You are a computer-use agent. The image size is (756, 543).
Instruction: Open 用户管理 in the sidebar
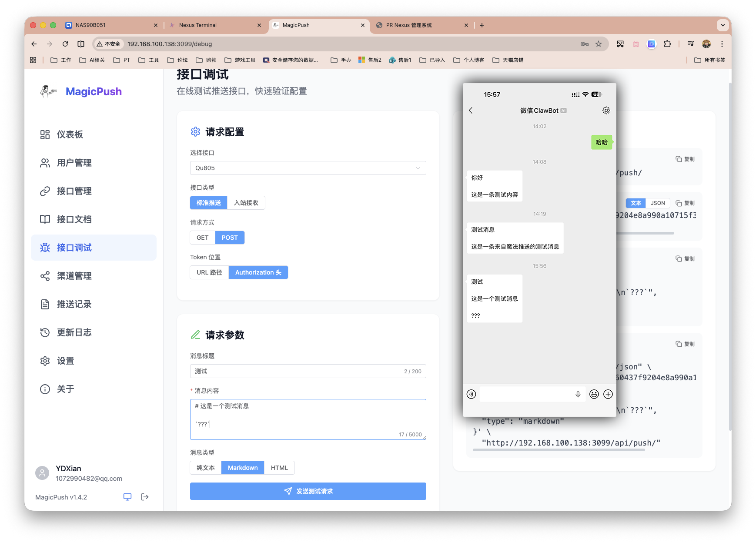[74, 163]
